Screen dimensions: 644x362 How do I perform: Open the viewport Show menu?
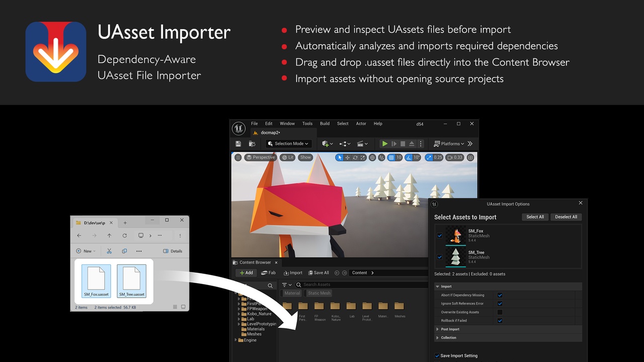305,157
